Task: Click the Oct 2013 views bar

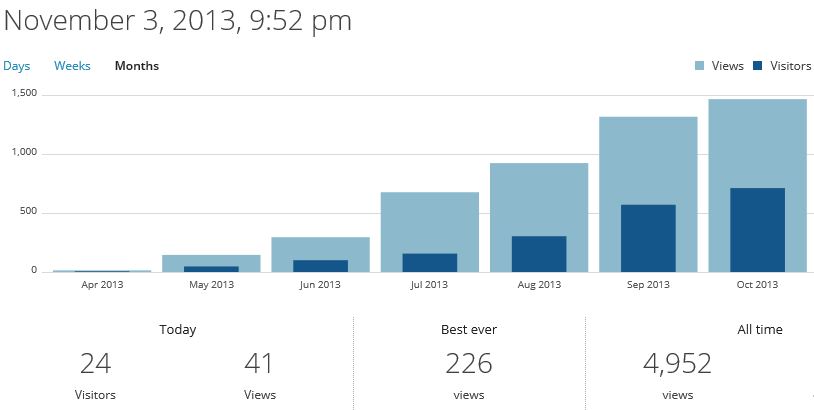Action: click(x=757, y=140)
